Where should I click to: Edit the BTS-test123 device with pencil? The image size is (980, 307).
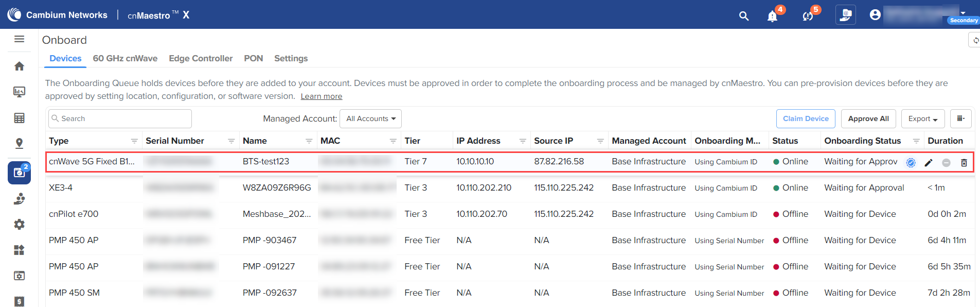click(929, 163)
